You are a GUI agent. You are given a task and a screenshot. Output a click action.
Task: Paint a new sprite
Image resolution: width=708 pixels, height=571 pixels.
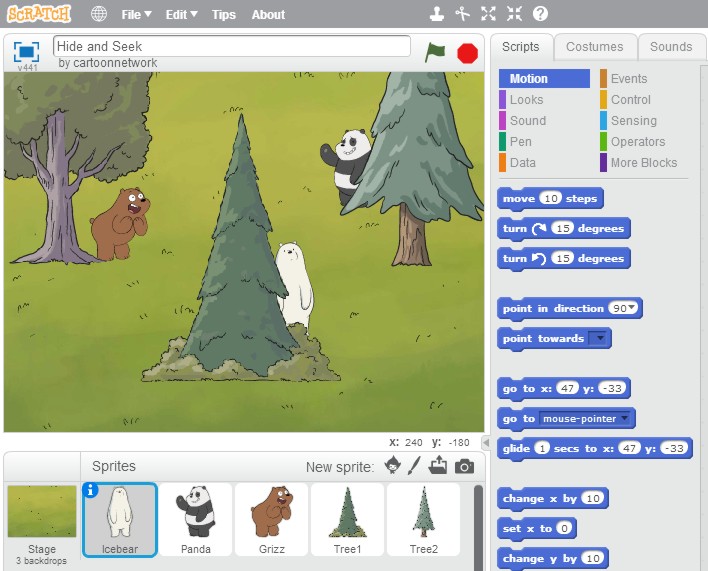pos(414,465)
